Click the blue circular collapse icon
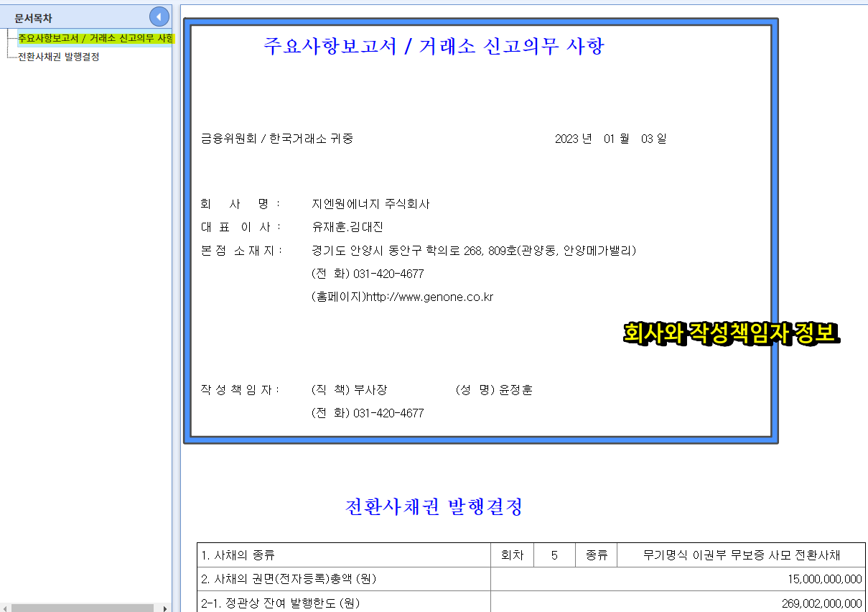868x612 pixels. point(159,17)
